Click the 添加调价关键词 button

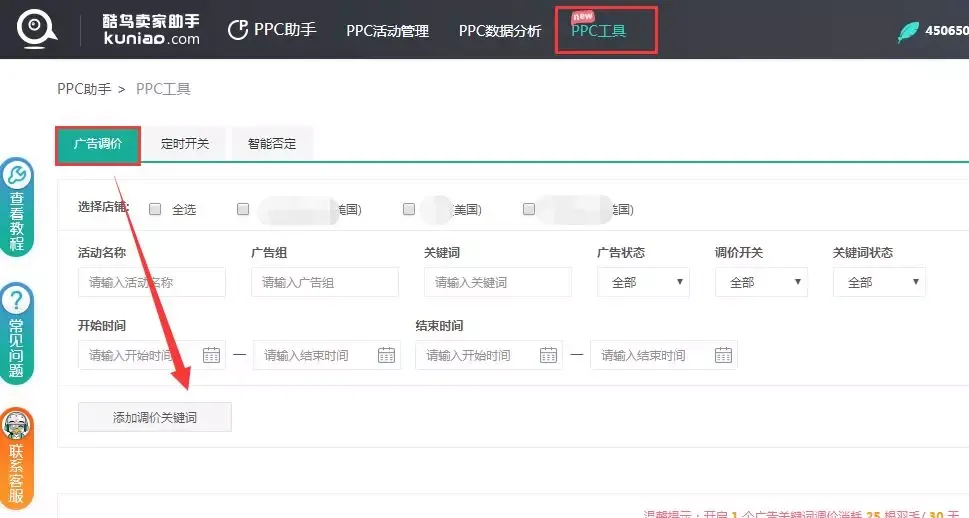click(x=154, y=417)
